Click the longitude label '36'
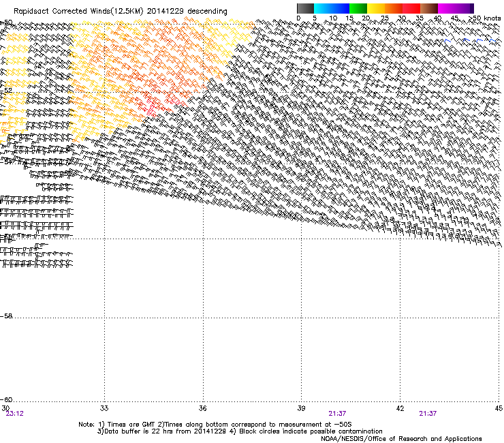This screenshot has width=504, height=443. tap(202, 408)
